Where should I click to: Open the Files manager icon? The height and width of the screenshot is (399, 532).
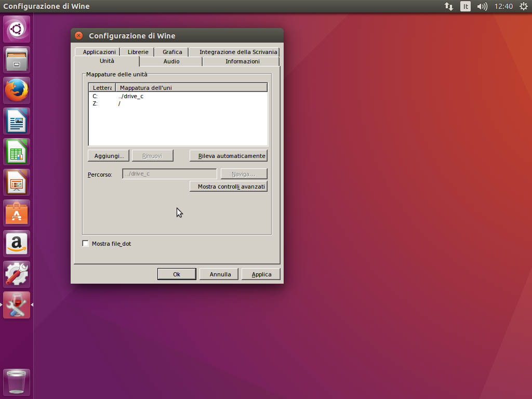coord(17,60)
